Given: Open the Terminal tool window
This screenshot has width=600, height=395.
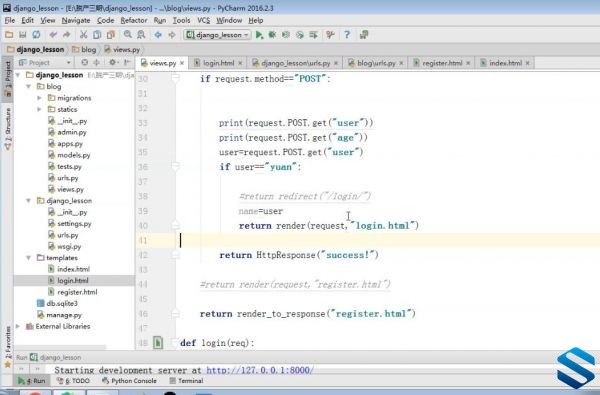Looking at the screenshot, I should 186,381.
